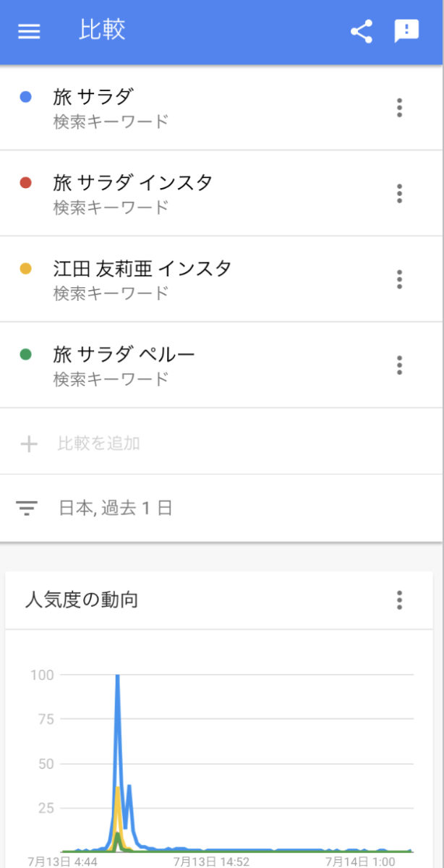This screenshot has width=444, height=868.
Task: Select the yellow dot for 江田 友莉亜 インスタ
Action: 26,268
